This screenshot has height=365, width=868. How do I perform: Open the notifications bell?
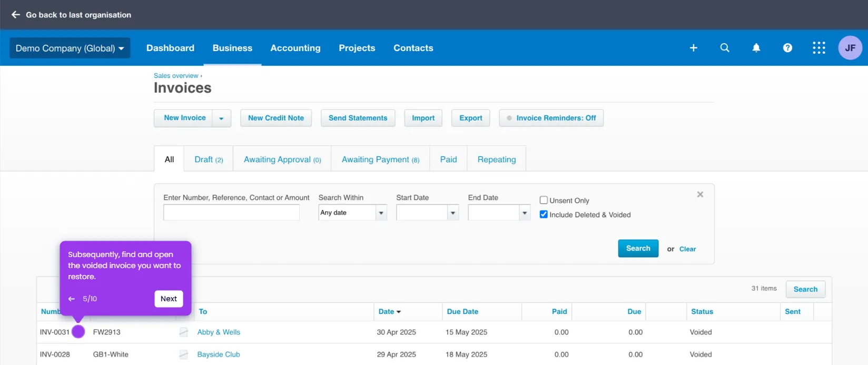[756, 48]
